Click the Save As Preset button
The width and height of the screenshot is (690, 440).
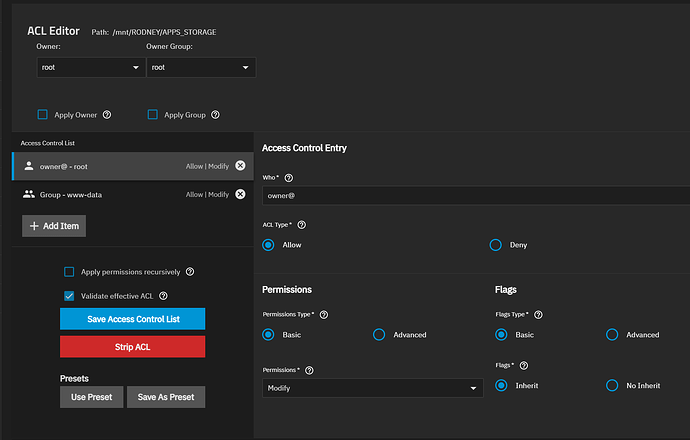(166, 397)
